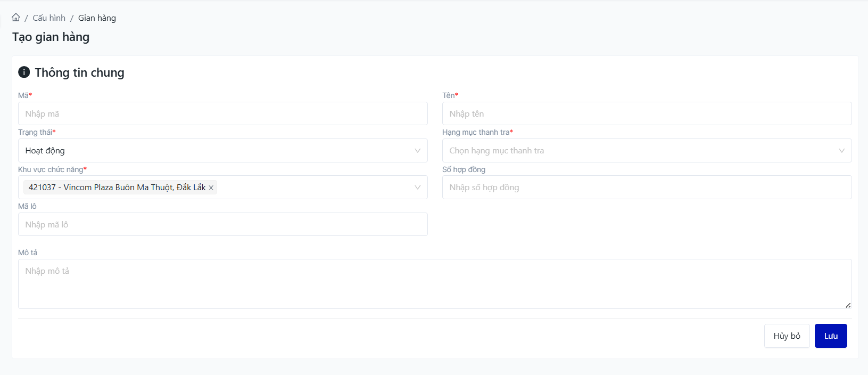Expand the Trạng thái dropdown arrow
Screen dimensions: 868x375
point(418,151)
